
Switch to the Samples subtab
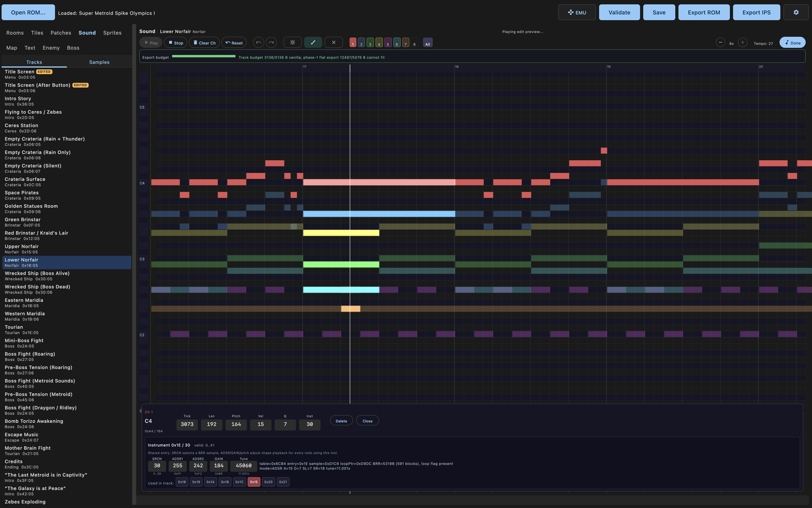click(99, 62)
